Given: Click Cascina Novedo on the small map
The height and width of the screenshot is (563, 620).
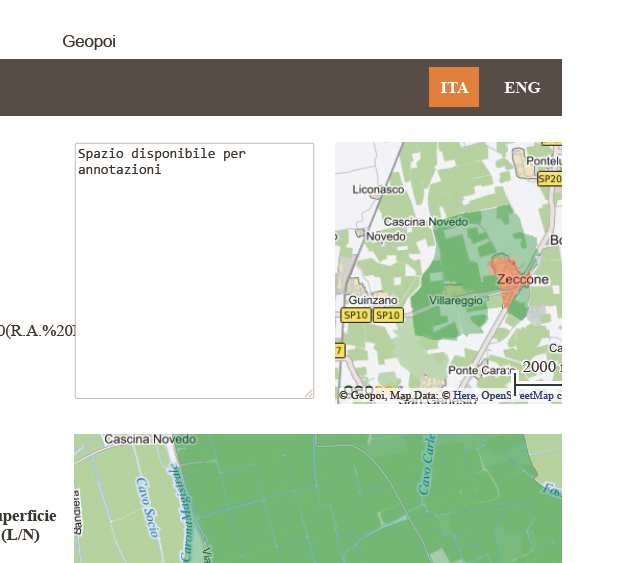Looking at the screenshot, I should pyautogui.click(x=425, y=221).
